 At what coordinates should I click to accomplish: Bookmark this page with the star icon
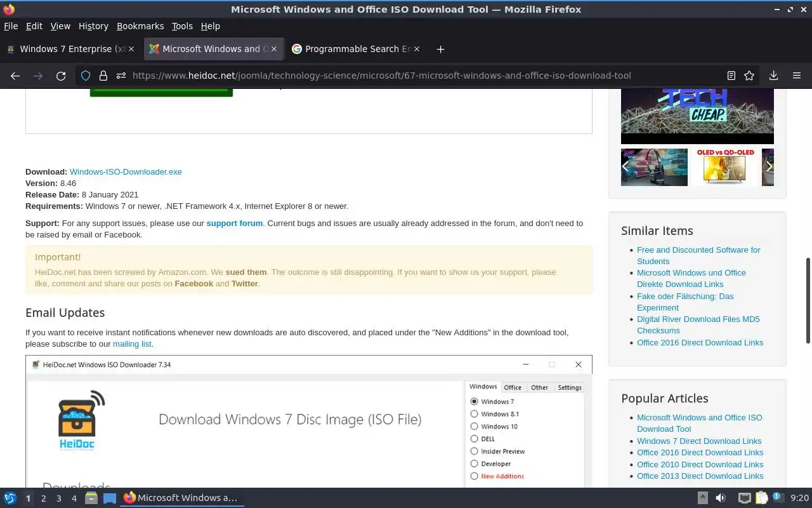[749, 76]
